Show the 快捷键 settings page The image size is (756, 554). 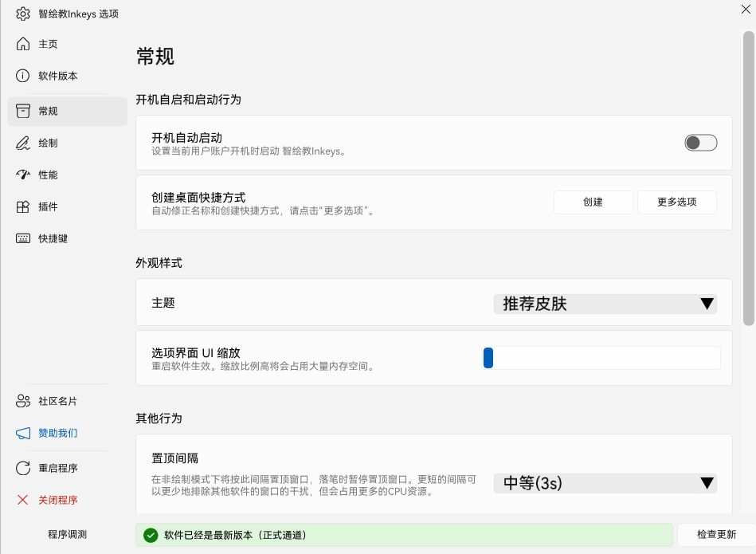68,238
